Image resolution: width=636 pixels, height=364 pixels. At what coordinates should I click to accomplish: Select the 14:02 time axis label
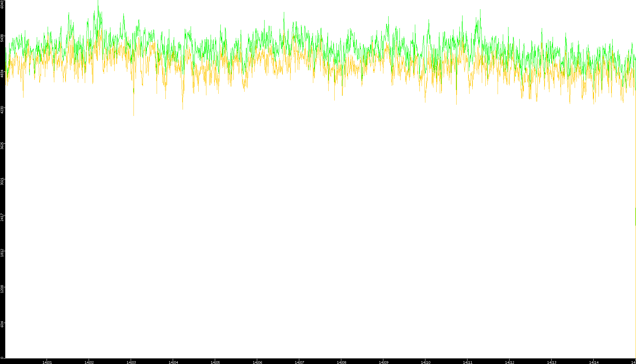pyautogui.click(x=89, y=362)
